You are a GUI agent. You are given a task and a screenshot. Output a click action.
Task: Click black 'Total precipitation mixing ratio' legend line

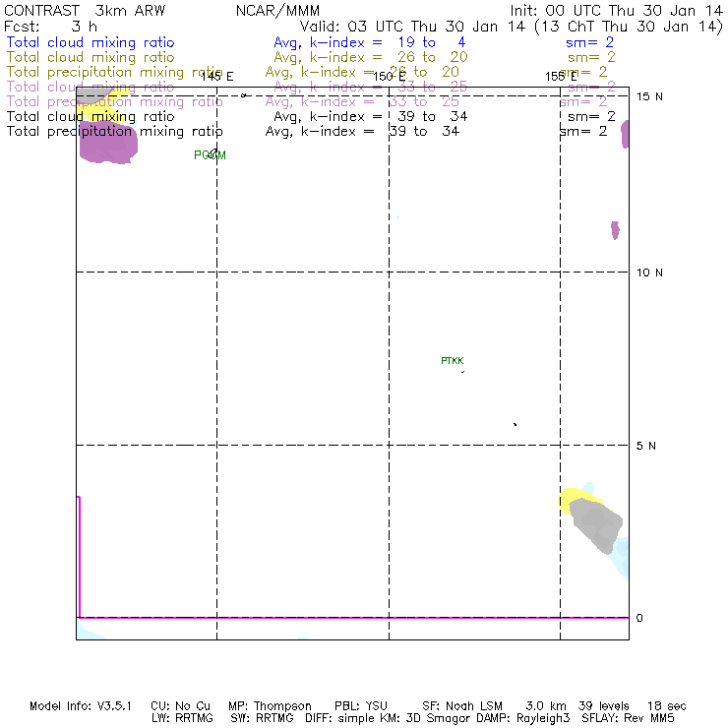(114, 132)
